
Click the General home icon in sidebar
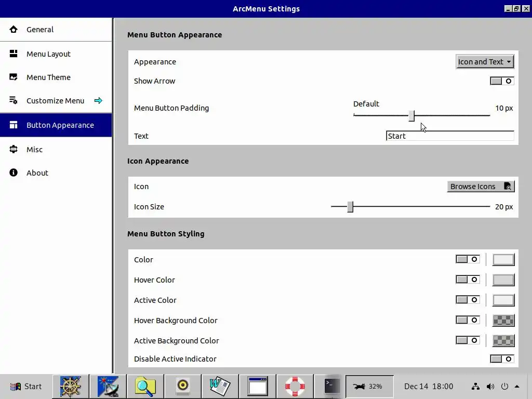(x=13, y=30)
